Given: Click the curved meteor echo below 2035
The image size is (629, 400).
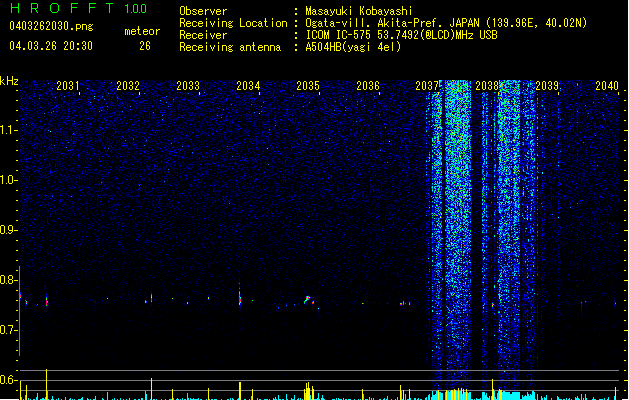Looking at the screenshot, I should 308,299.
